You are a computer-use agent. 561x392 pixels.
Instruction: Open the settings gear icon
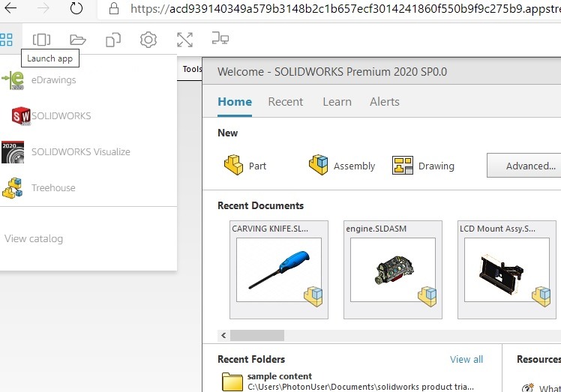(x=148, y=40)
